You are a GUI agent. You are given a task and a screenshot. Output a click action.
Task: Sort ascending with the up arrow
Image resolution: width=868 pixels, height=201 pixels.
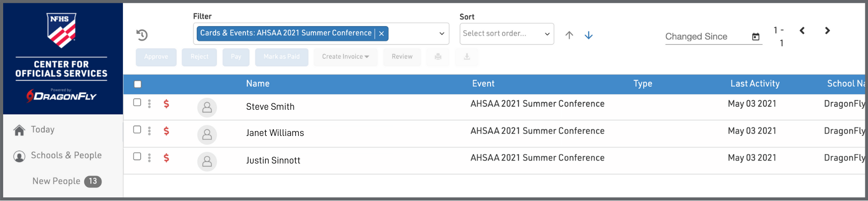tap(569, 35)
